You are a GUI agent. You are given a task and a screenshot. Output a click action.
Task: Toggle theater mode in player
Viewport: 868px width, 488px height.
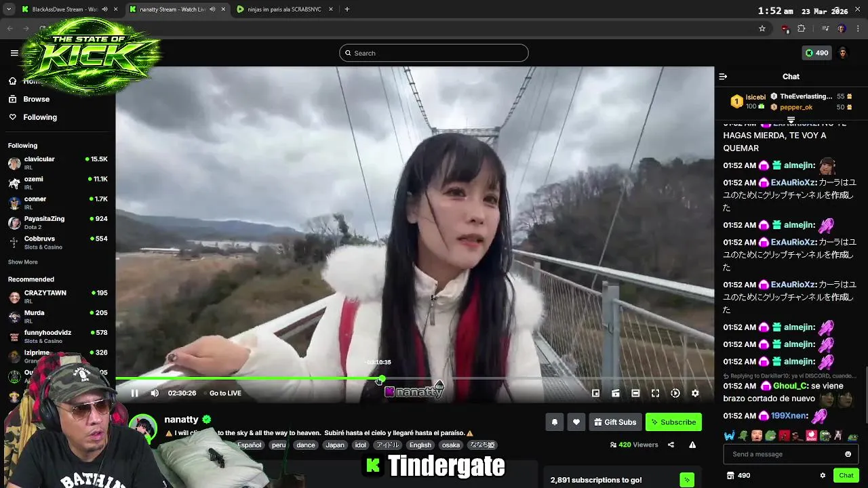[635, 393]
